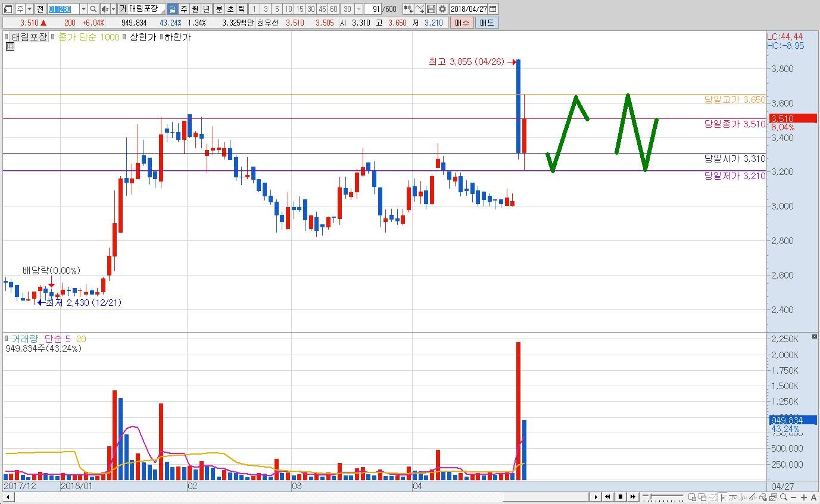Click the save floppy disk icon
The image size is (820, 504).
click(431, 9)
